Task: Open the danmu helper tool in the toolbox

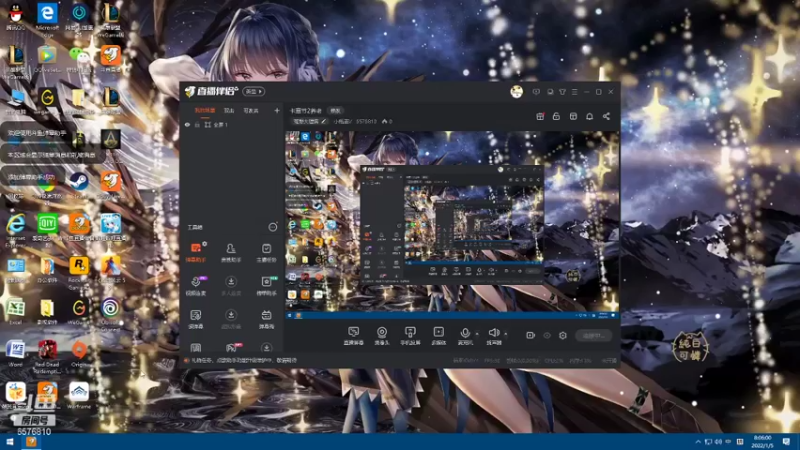Action: 196,253
